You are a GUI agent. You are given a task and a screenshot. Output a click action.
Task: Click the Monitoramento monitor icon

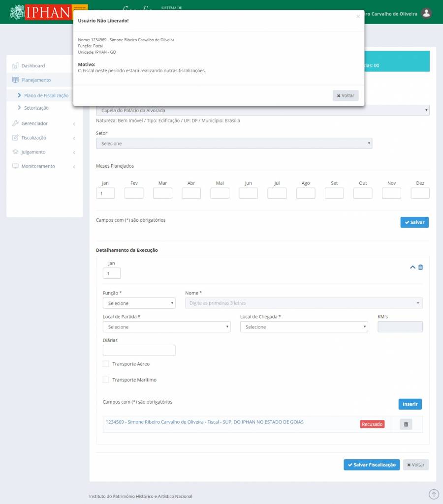pos(15,166)
